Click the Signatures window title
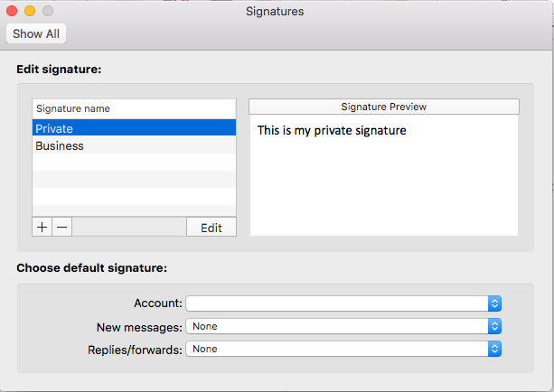 click(x=275, y=12)
